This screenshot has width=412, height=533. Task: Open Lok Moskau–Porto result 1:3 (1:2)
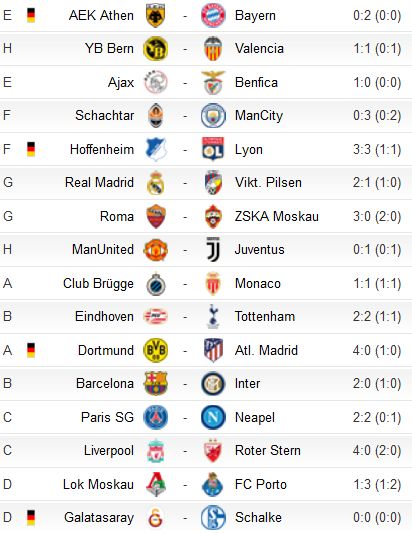point(377,484)
